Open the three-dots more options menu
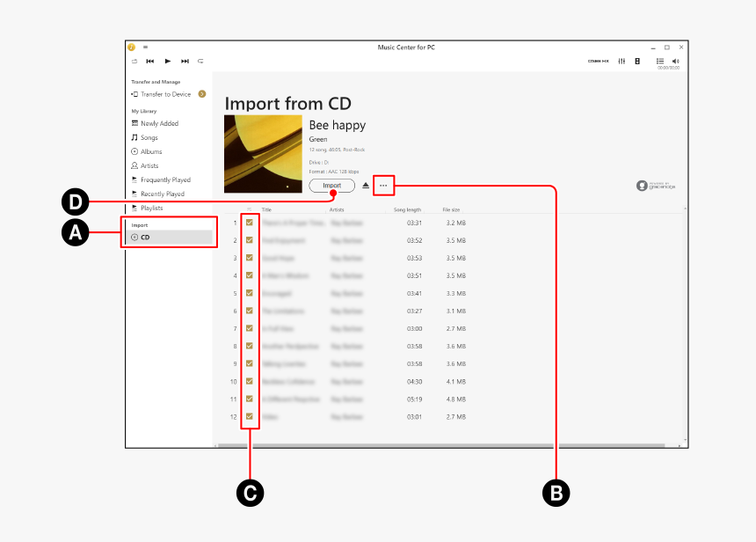756x542 pixels. click(383, 186)
